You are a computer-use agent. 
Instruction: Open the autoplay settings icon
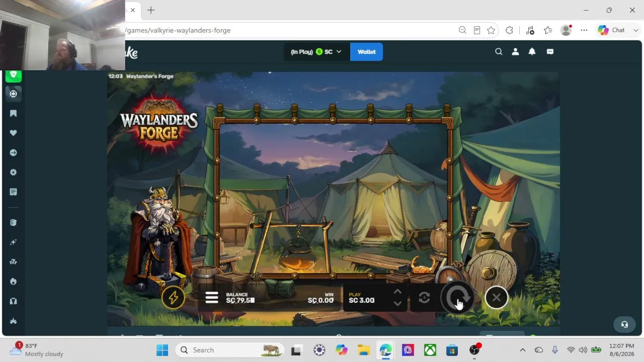click(424, 298)
